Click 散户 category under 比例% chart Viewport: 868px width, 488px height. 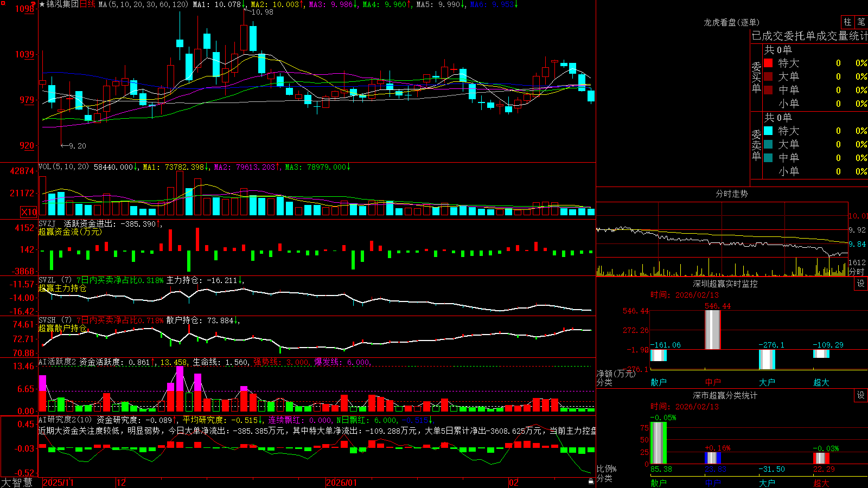coord(659,483)
